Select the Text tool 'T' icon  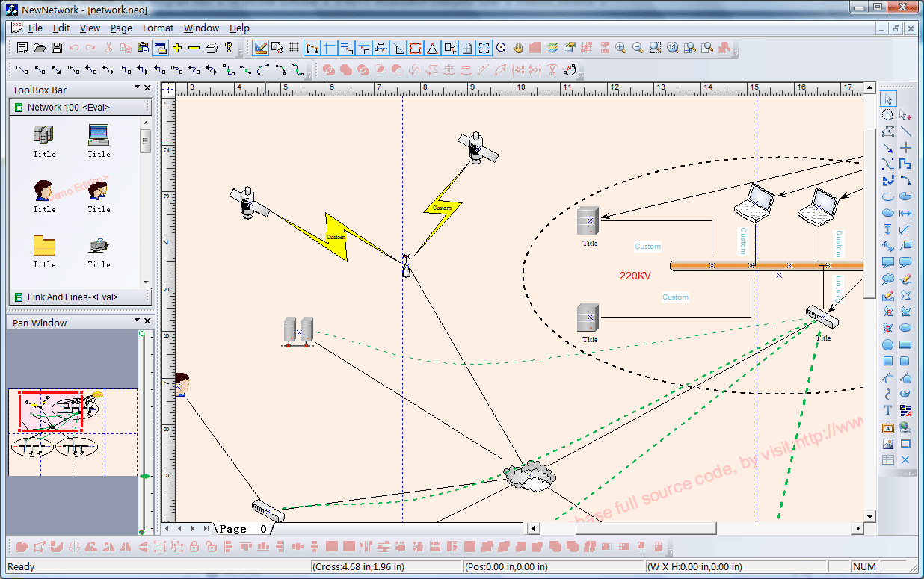[887, 410]
